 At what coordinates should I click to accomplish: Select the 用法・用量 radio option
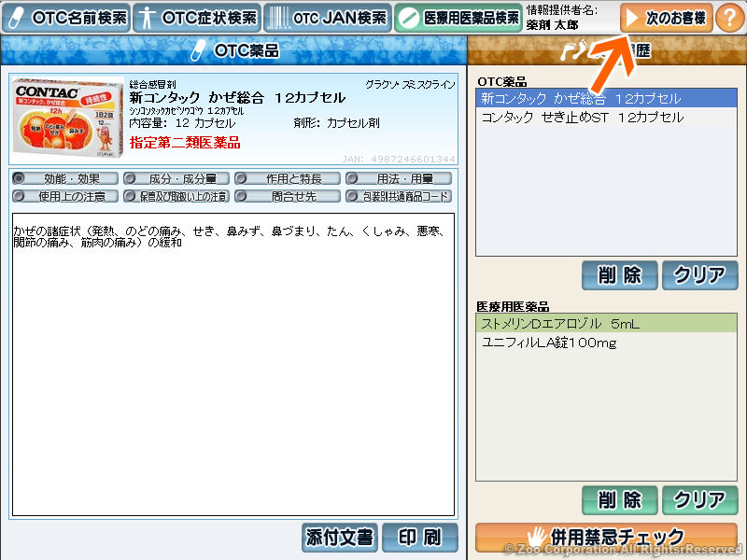tap(399, 178)
